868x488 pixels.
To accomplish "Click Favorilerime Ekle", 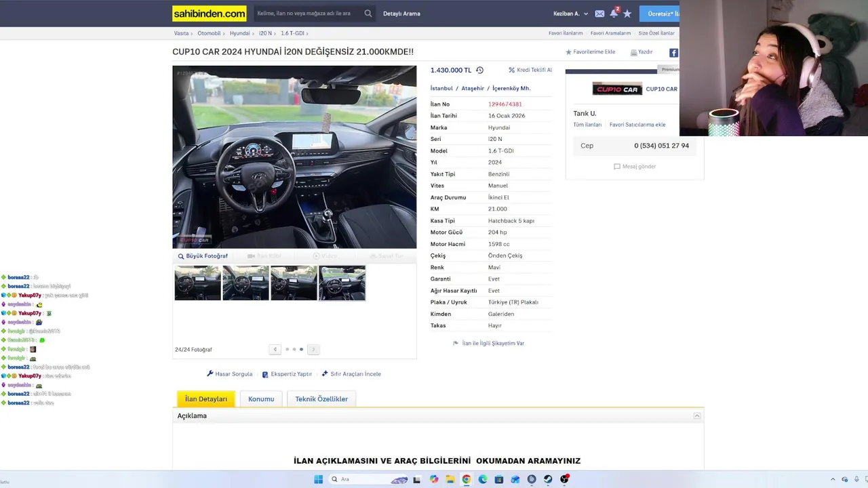I will click(590, 52).
